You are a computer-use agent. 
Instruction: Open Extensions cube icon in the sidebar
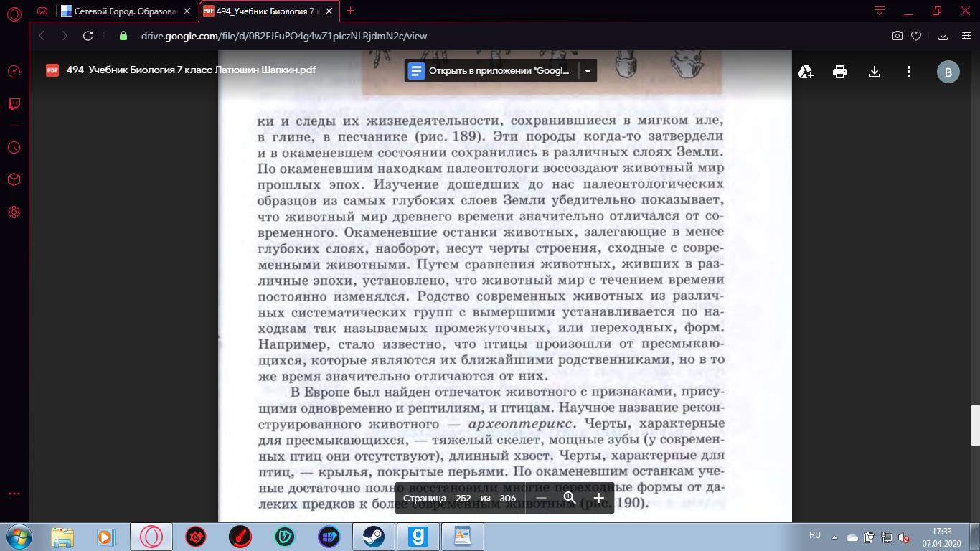(x=14, y=179)
